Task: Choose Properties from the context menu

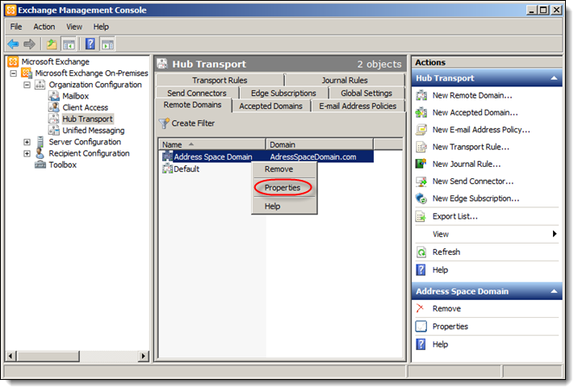Action: pos(284,187)
